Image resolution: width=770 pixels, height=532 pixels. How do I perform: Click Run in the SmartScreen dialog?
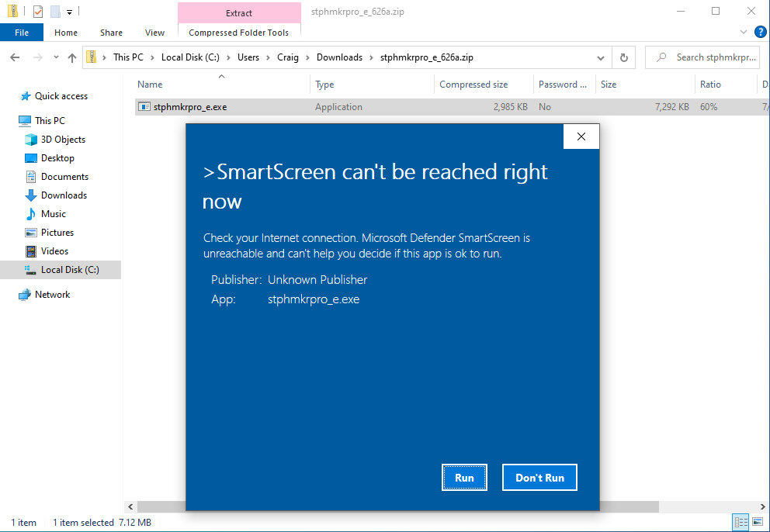coord(464,478)
